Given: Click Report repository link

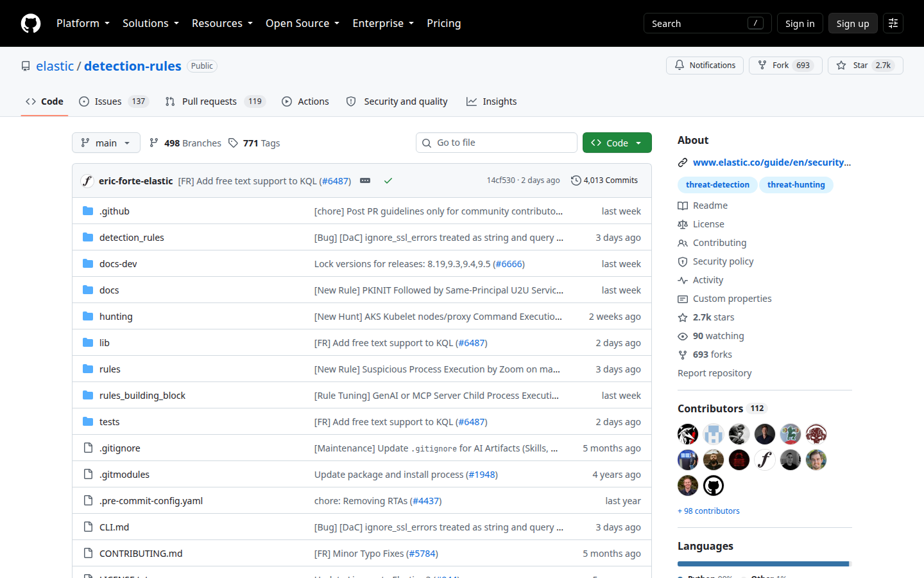Looking at the screenshot, I should tap(715, 373).
